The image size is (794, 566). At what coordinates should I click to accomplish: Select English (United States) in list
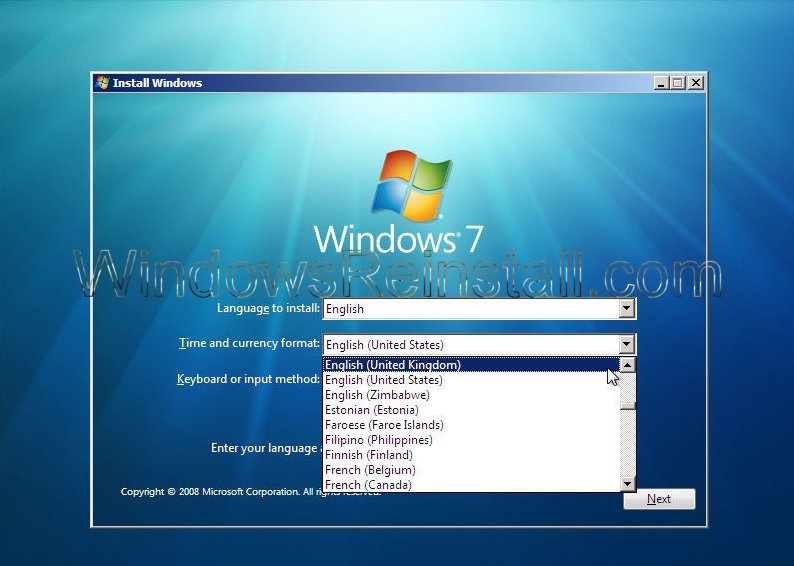click(384, 380)
